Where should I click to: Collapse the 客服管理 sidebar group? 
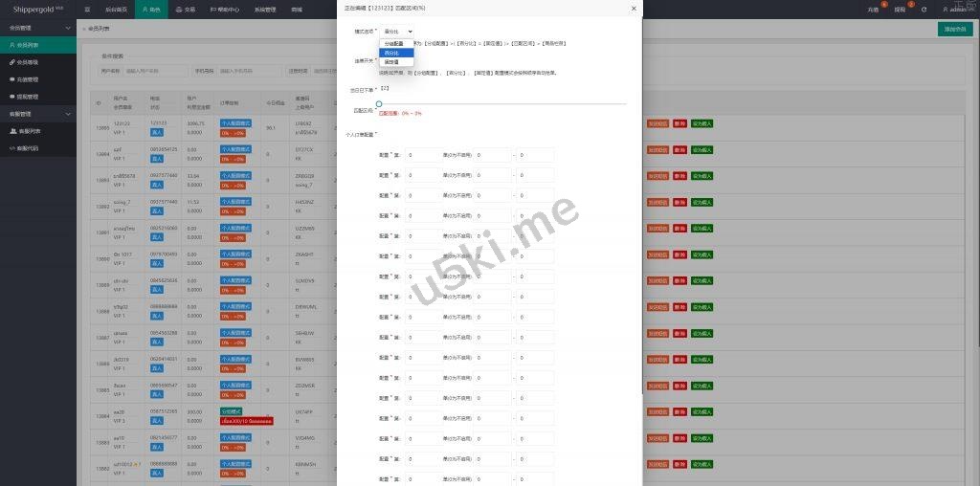pyautogui.click(x=38, y=114)
